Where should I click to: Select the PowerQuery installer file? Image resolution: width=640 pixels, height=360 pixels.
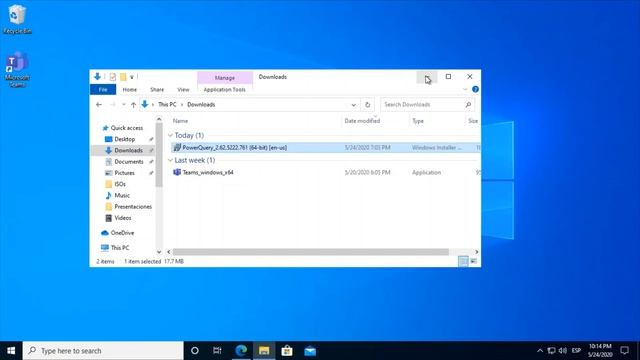click(325, 147)
